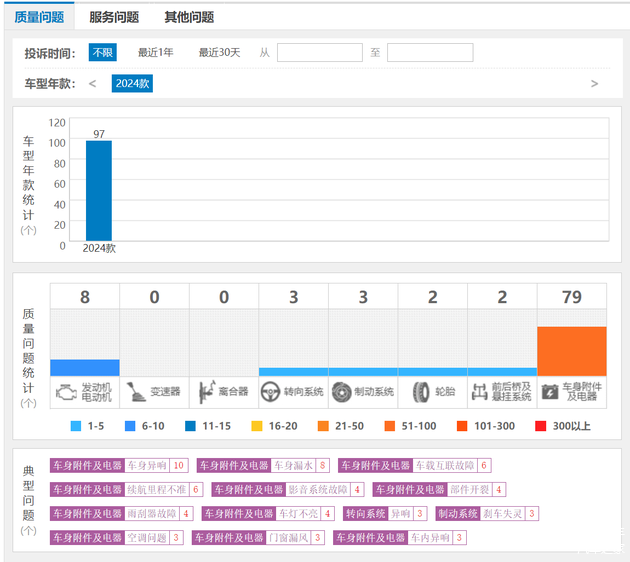This screenshot has width=630, height=562.
Task: Open the 车身异响 typical issue tag
Action: coord(147,466)
